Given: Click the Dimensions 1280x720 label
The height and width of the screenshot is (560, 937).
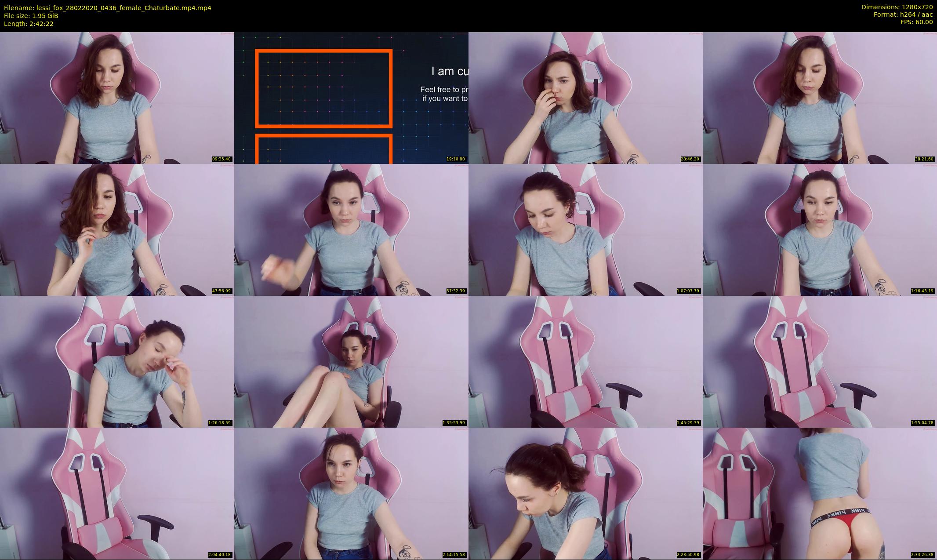Looking at the screenshot, I should [x=897, y=7].
